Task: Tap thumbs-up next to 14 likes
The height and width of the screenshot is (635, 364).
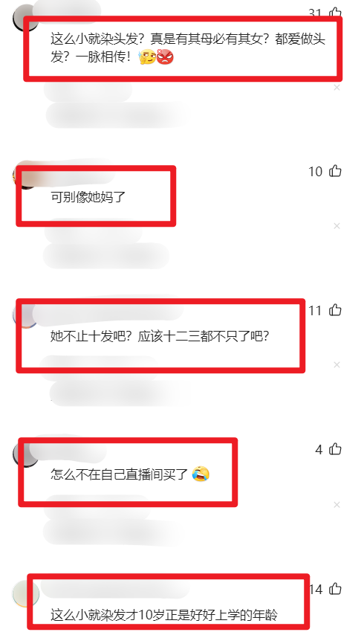Action: (x=335, y=588)
